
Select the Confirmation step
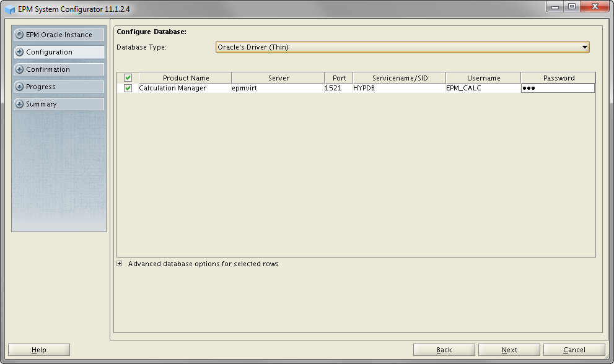pyautogui.click(x=59, y=69)
